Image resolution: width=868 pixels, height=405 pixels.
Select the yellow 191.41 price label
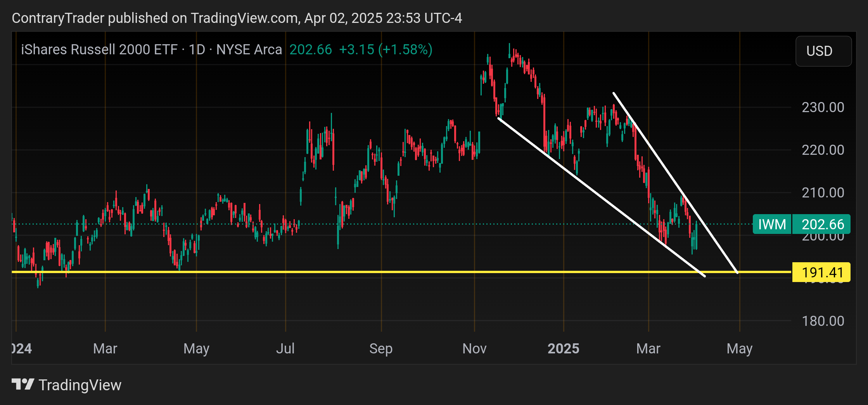click(821, 272)
